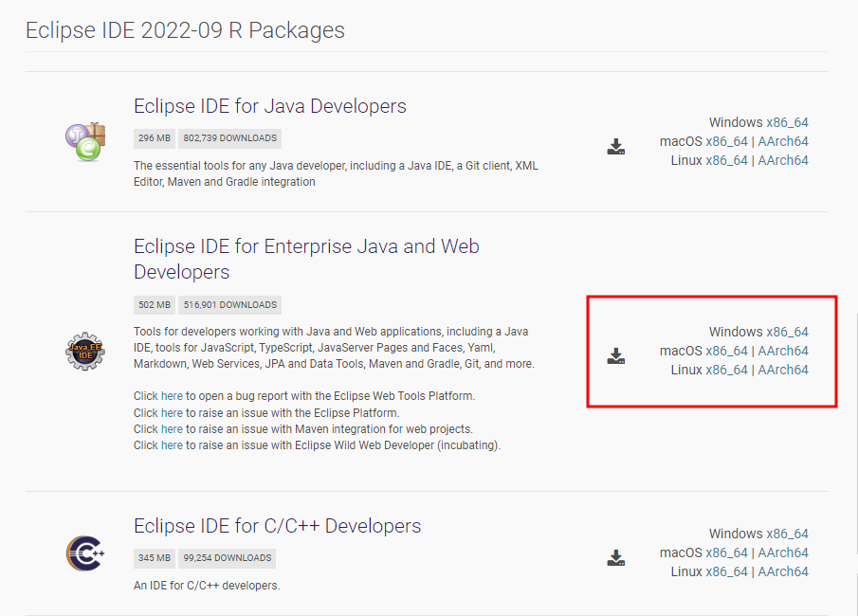Click the 345 MB size badge
The height and width of the screenshot is (616, 858).
click(x=155, y=558)
